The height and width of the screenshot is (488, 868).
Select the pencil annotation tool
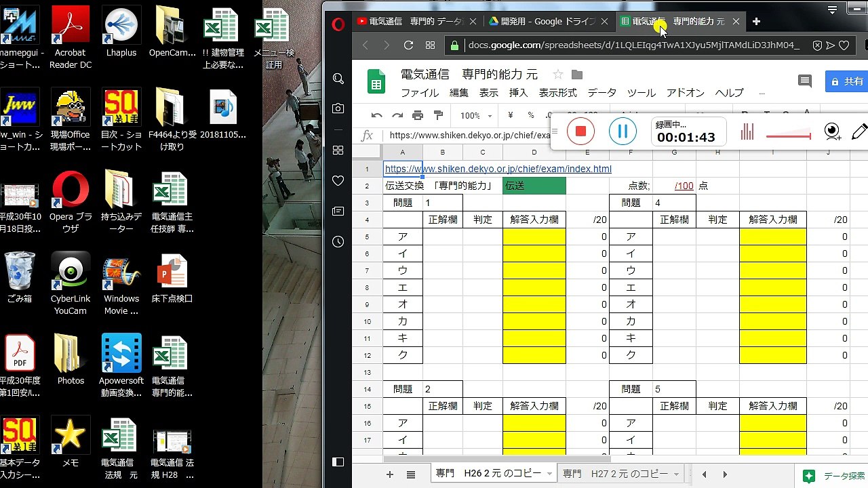pos(859,131)
